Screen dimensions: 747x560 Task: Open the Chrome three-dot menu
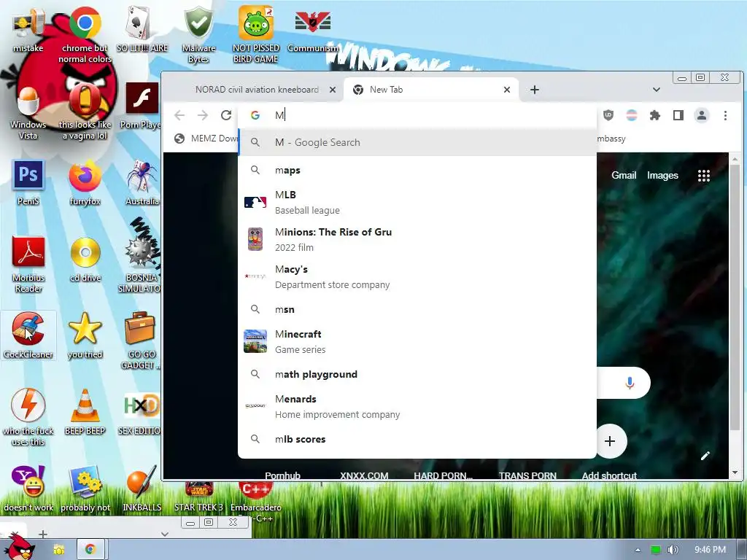tap(725, 115)
